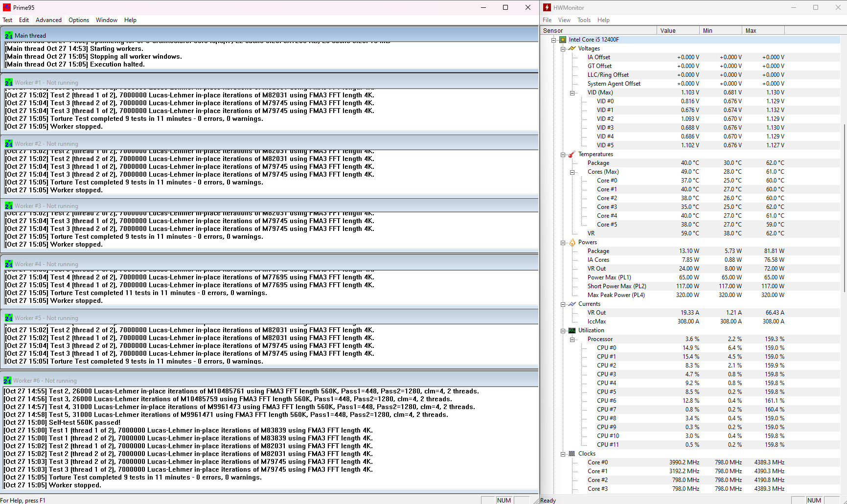Open the Test menu in Prime95
The image size is (847, 504).
tap(7, 20)
